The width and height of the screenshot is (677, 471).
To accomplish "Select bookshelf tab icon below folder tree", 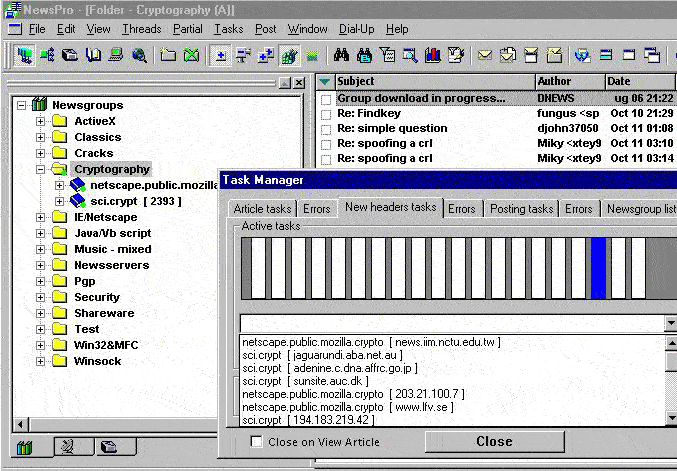I will (26, 447).
